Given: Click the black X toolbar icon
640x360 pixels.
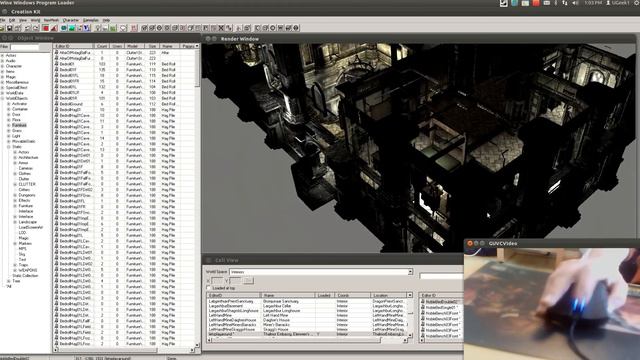Looking at the screenshot, I should 221,28.
